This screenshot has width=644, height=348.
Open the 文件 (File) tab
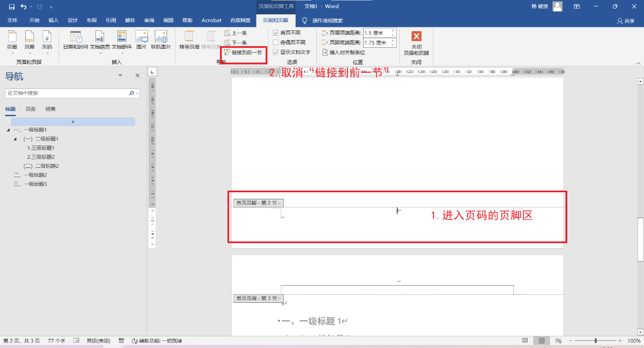point(12,21)
